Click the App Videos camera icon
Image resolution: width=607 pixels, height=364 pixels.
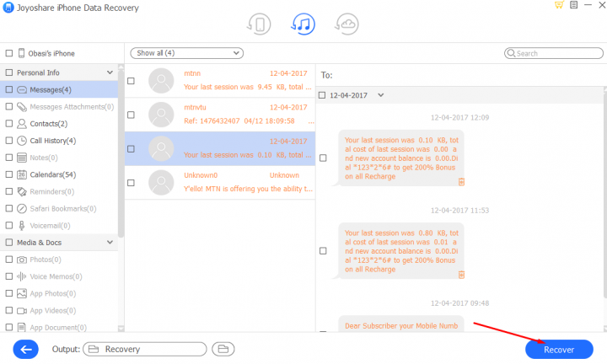point(22,311)
